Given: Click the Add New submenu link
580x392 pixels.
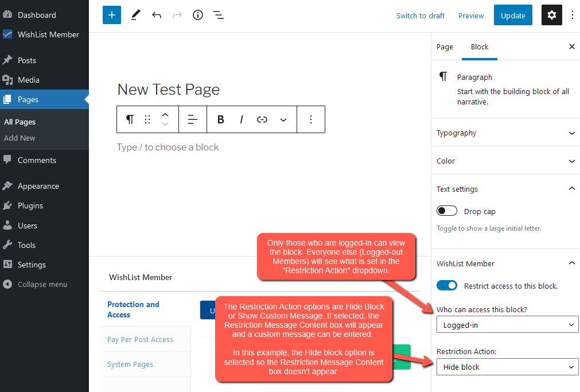Looking at the screenshot, I should (x=20, y=138).
